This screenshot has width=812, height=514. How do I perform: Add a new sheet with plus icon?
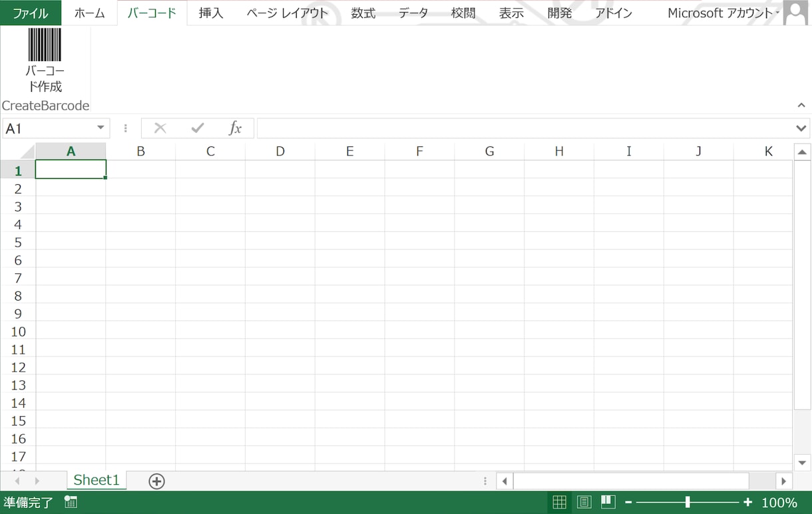tap(156, 481)
